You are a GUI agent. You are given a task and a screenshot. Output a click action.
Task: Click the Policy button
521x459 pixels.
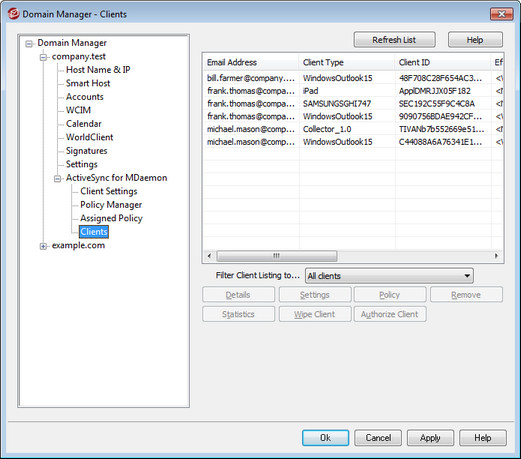click(x=390, y=295)
